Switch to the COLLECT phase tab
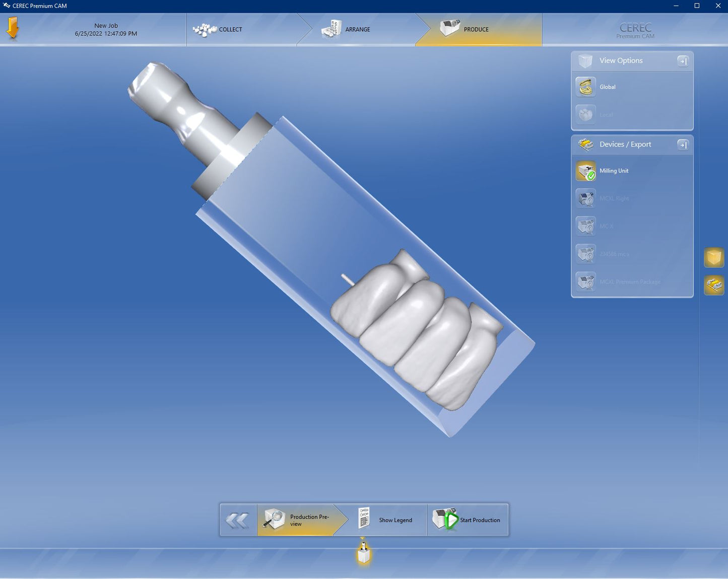728x579 pixels. point(219,30)
